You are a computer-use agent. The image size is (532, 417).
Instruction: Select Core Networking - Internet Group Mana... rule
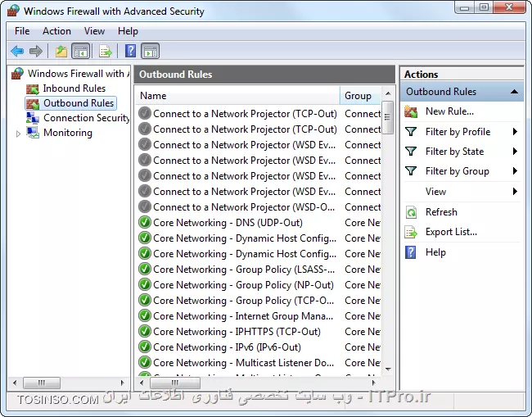243,316
